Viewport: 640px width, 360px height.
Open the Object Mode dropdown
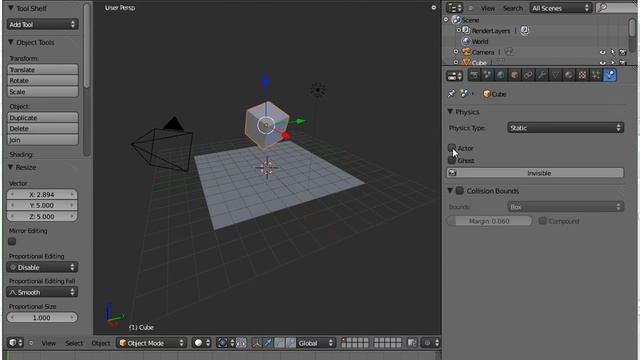152,343
